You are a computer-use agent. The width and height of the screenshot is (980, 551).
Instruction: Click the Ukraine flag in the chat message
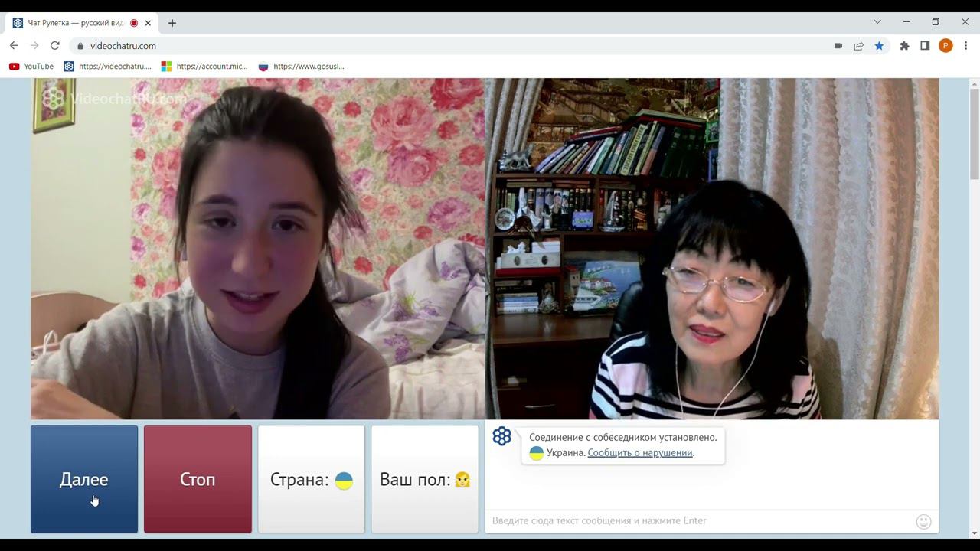tap(537, 453)
